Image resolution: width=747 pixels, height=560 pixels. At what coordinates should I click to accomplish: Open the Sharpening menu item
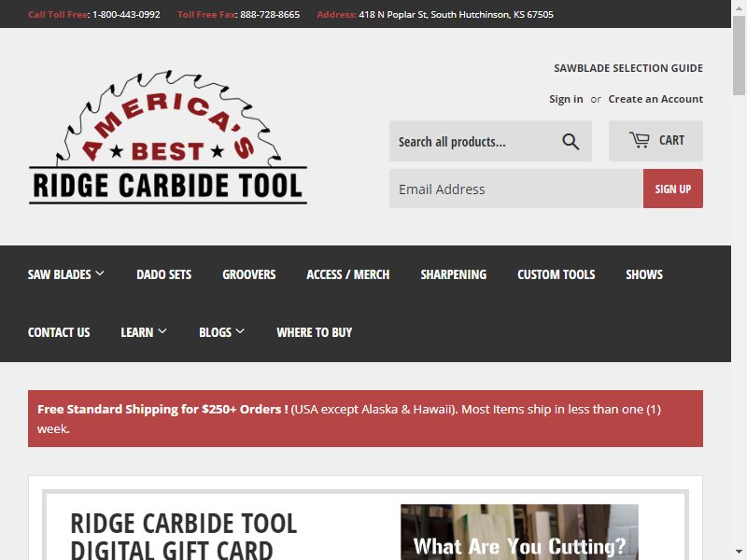pyautogui.click(x=454, y=274)
